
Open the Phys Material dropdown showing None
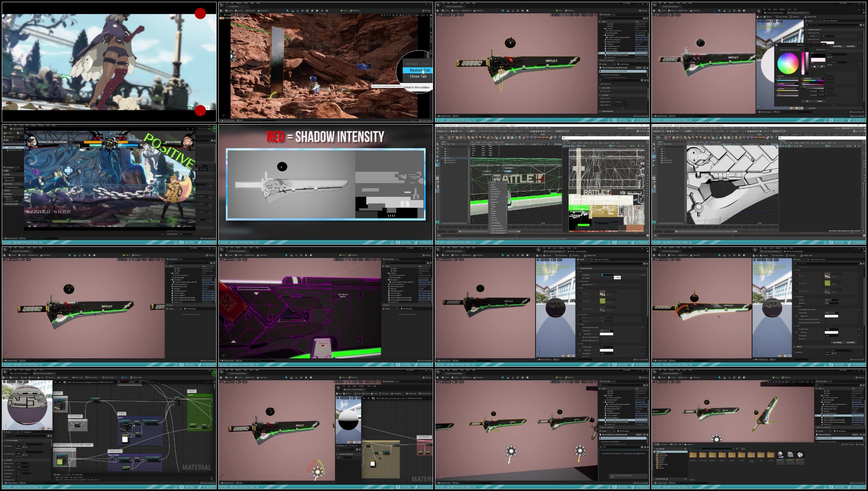pyautogui.click(x=33, y=445)
